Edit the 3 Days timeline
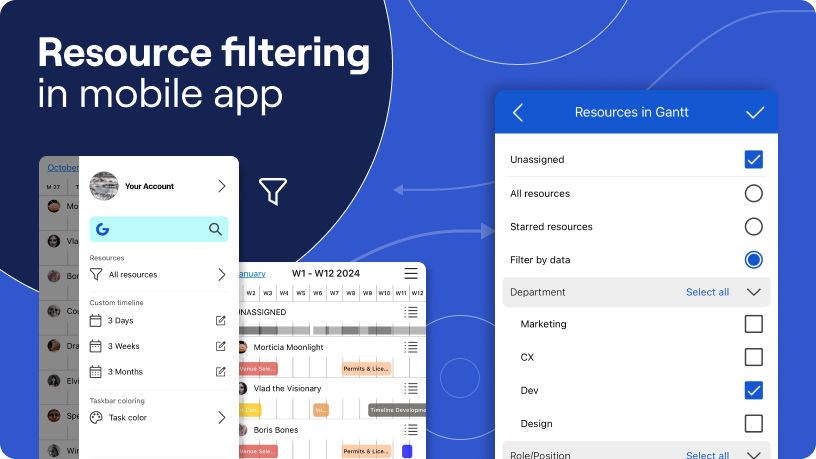816x459 pixels. click(221, 321)
